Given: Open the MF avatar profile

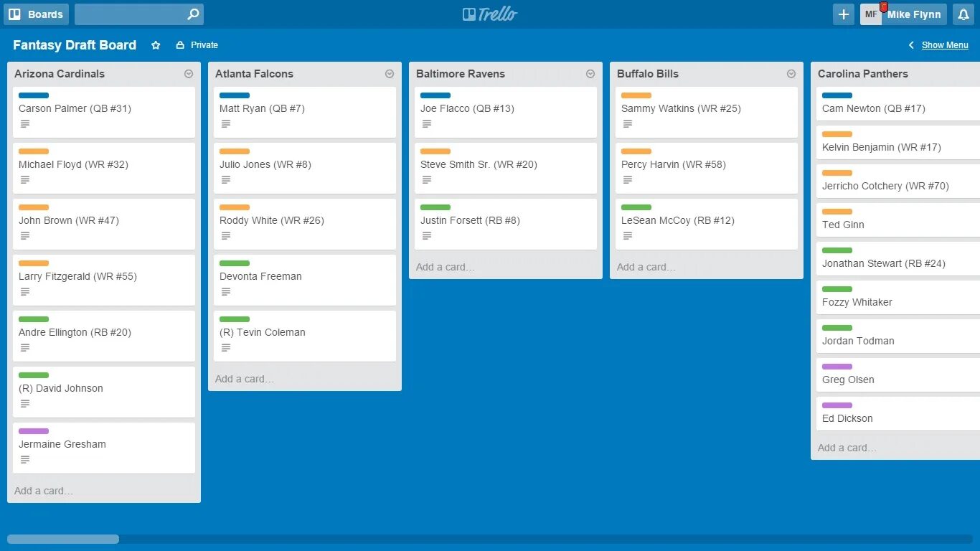Looking at the screenshot, I should pyautogui.click(x=871, y=14).
